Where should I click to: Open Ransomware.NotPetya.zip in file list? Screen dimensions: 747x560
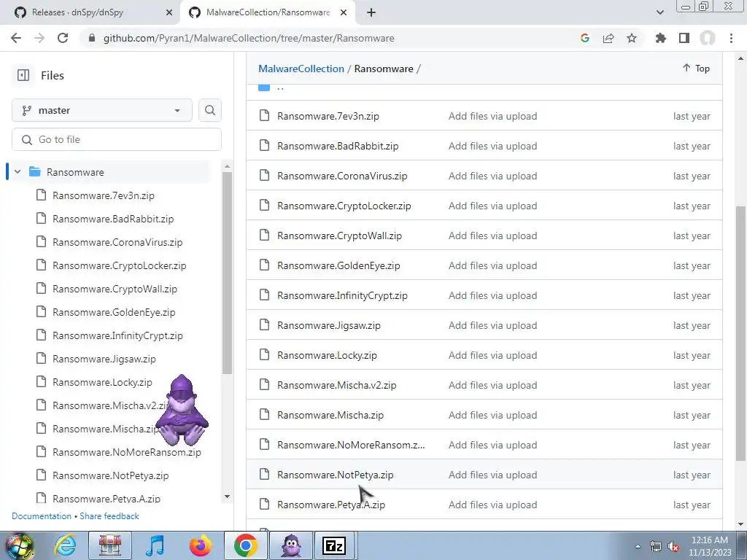click(336, 475)
